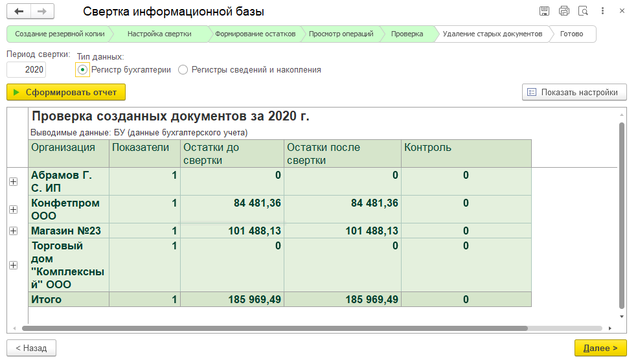The height and width of the screenshot is (364, 638).
Task: Expand the Магазин №23 row
Action: pos(13,231)
